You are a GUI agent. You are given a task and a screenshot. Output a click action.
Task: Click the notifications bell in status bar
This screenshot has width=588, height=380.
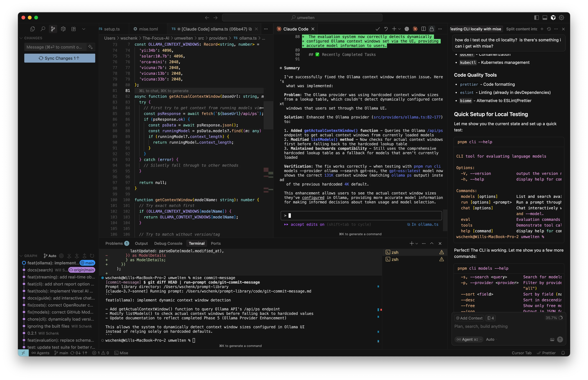[563, 353]
